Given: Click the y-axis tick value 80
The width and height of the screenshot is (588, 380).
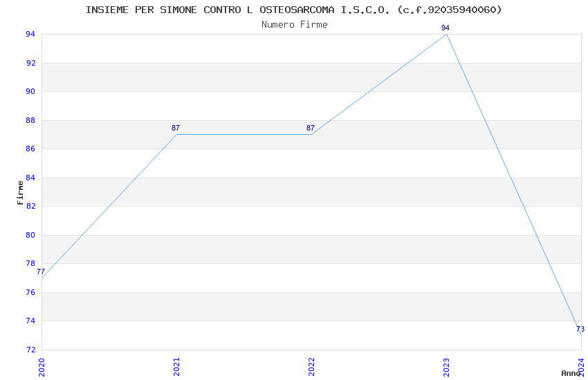Looking at the screenshot, I should [30, 235].
